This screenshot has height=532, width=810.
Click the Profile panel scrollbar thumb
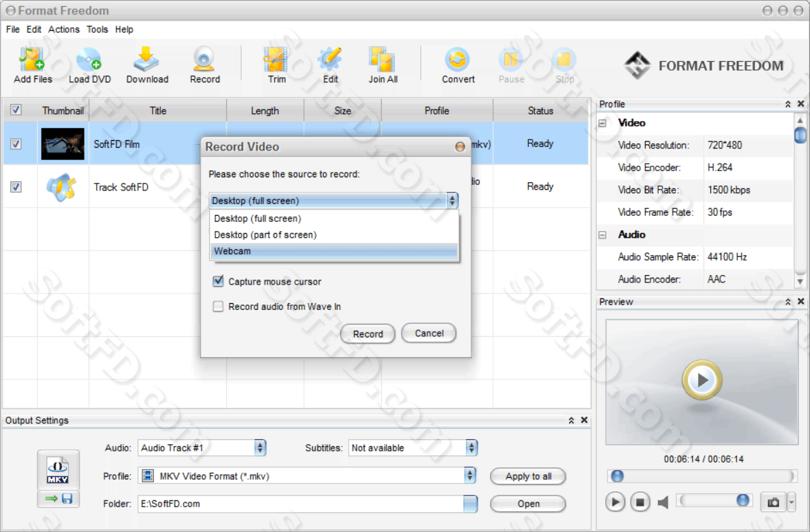800,135
